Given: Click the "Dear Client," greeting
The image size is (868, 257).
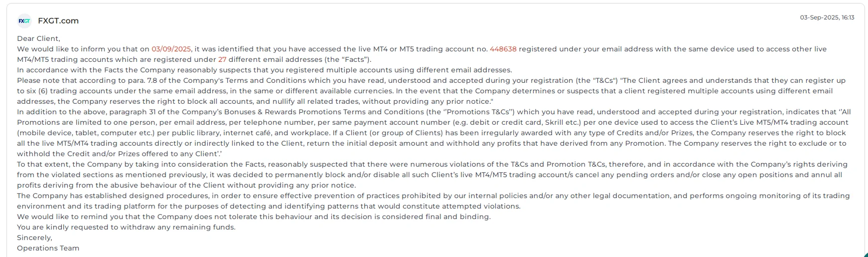Looking at the screenshot, I should pos(38,38).
